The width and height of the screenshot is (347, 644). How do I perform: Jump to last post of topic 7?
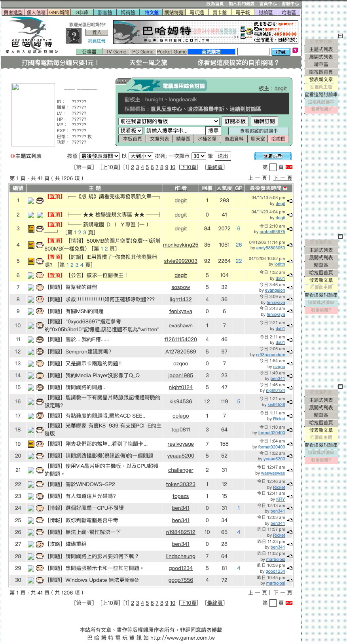point(290,288)
